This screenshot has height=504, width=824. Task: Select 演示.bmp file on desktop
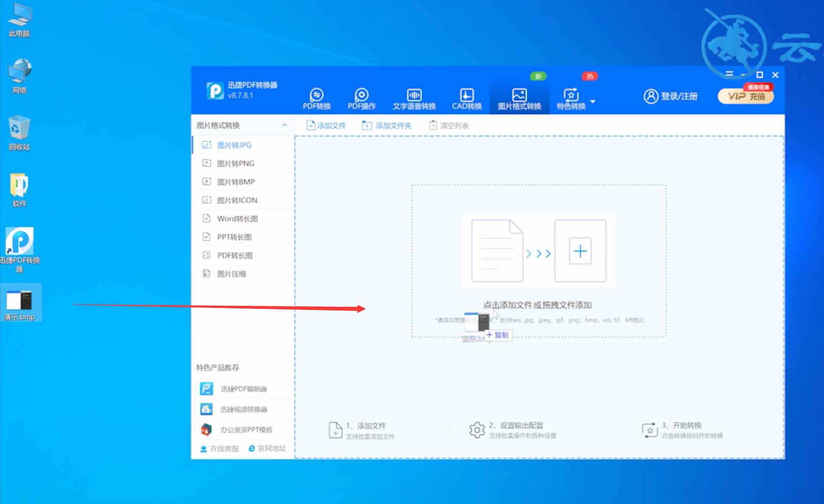(x=19, y=303)
